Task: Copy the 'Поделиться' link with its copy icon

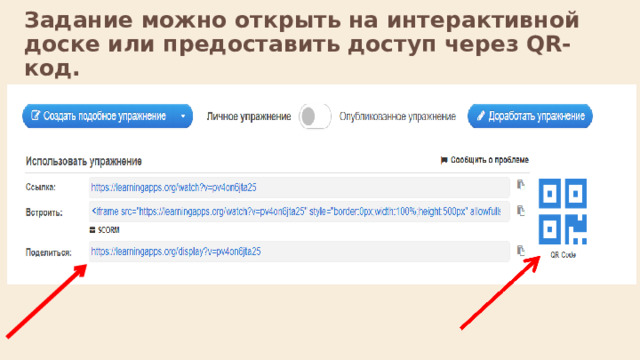Action: tap(521, 250)
